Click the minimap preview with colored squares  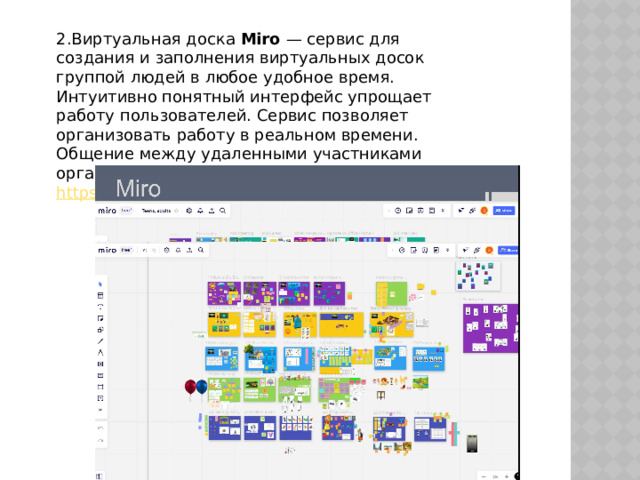(478, 276)
